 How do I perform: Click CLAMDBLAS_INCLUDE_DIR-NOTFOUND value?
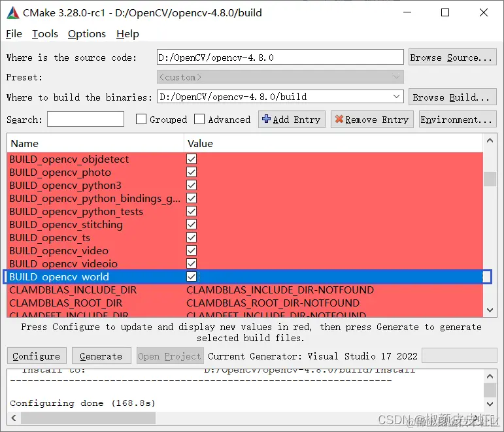[x=280, y=290]
